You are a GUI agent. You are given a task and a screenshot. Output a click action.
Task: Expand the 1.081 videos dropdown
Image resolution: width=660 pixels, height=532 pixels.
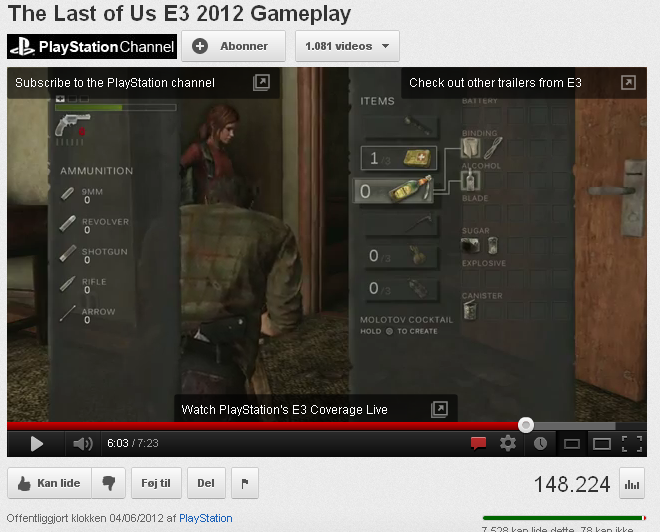pos(347,46)
